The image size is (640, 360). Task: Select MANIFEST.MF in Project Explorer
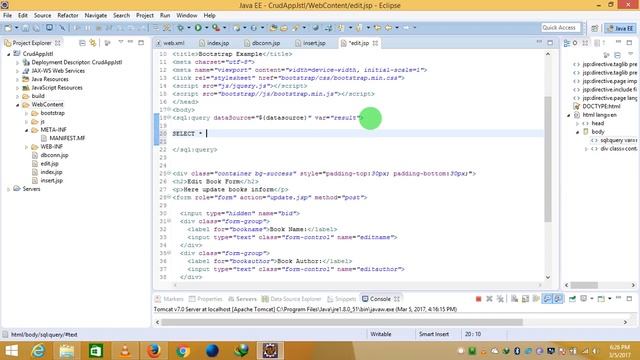tap(67, 138)
